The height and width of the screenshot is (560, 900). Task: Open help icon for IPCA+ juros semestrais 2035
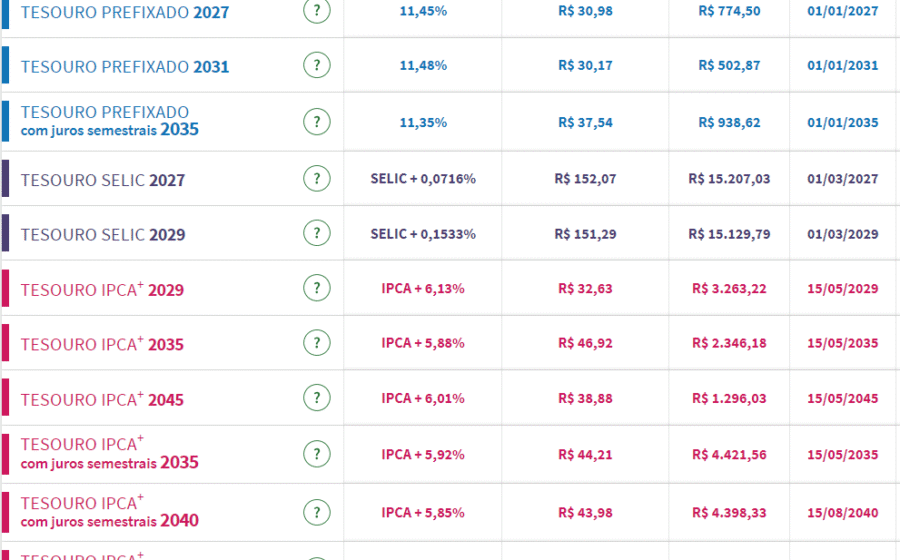317,454
